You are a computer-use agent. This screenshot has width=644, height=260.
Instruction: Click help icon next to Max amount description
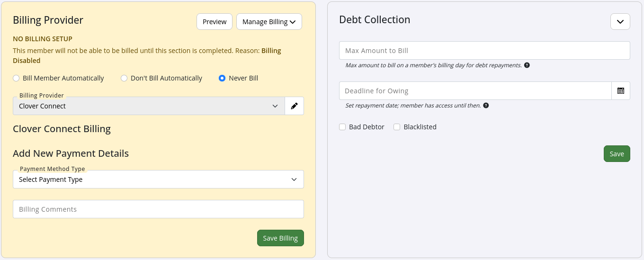[x=527, y=65]
